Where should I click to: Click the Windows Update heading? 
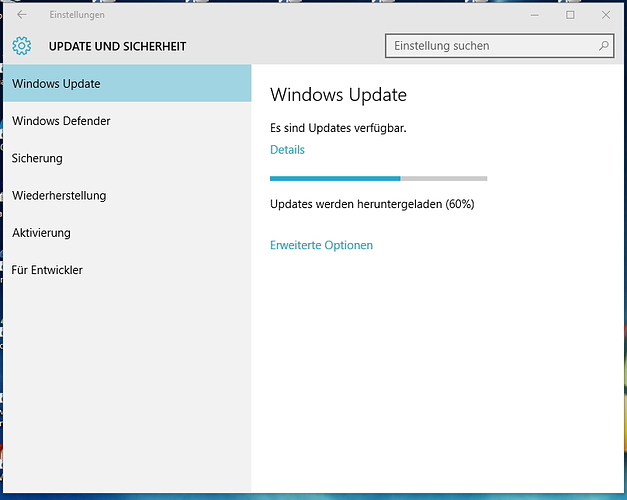tap(338, 95)
